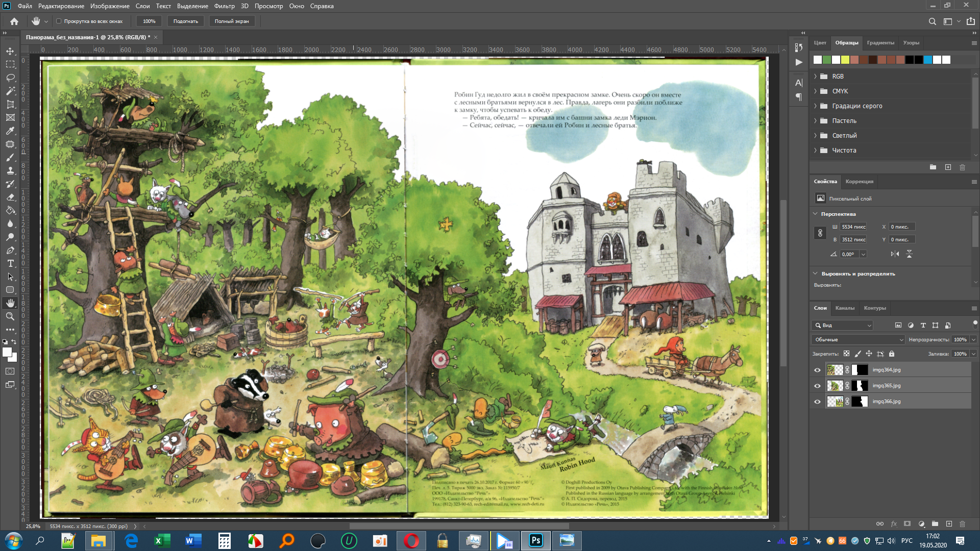Toggle lock all padlock icon
Screen dimensions: 980x551
[892, 354]
